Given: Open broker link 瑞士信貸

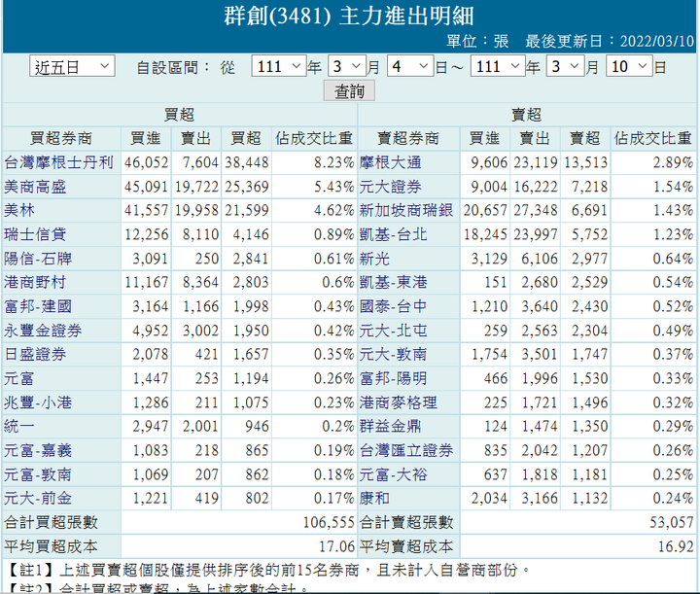Looking at the screenshot, I should pos(35,234).
